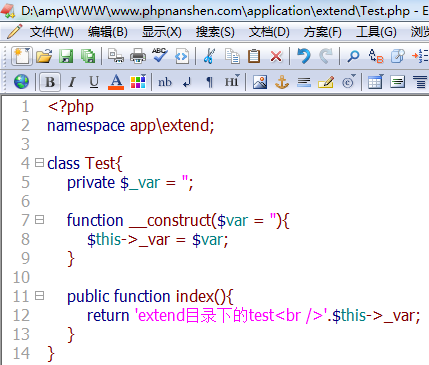The width and height of the screenshot is (429, 365).
Task: Collapse the index function fold marker
Action: tap(39, 296)
